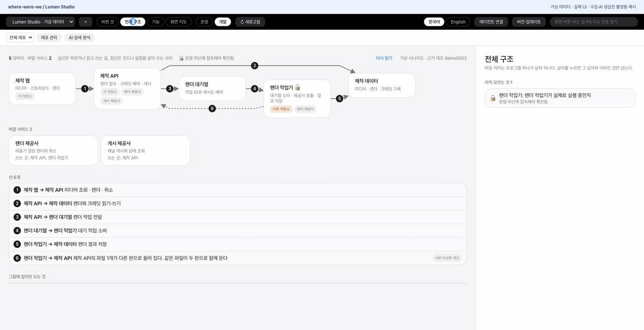Click diagram edge marker 4 after 렌더 대기열
The width and height of the screenshot is (644, 330).
tap(255, 89)
